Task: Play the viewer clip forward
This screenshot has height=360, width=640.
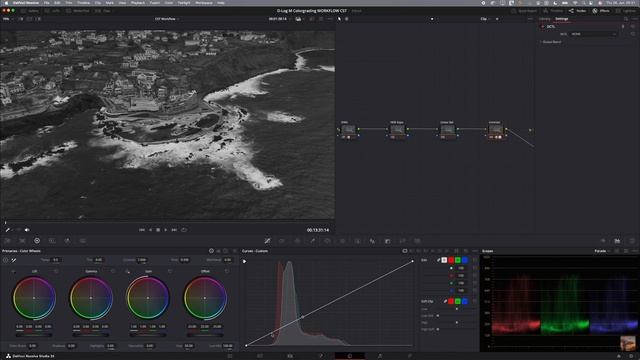Action: (166, 230)
